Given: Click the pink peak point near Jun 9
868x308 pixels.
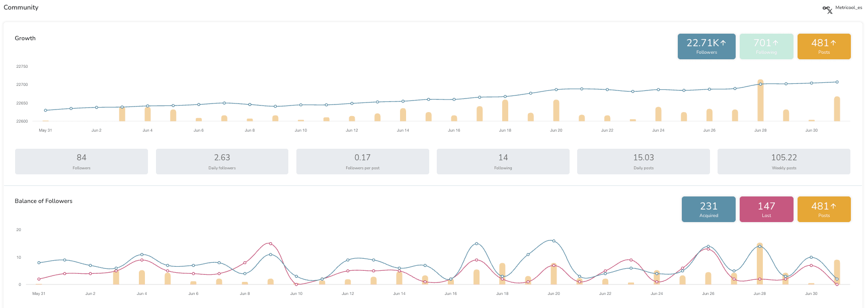Looking at the screenshot, I should (x=270, y=244).
